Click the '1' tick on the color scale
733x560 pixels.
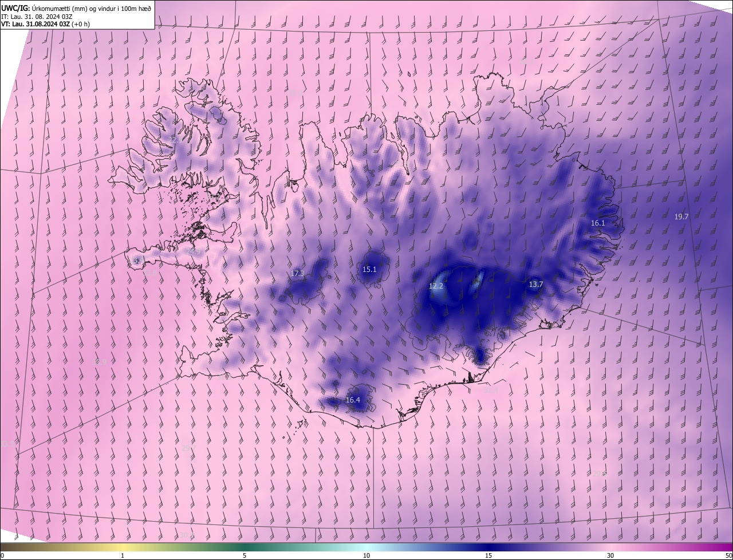[123, 555]
